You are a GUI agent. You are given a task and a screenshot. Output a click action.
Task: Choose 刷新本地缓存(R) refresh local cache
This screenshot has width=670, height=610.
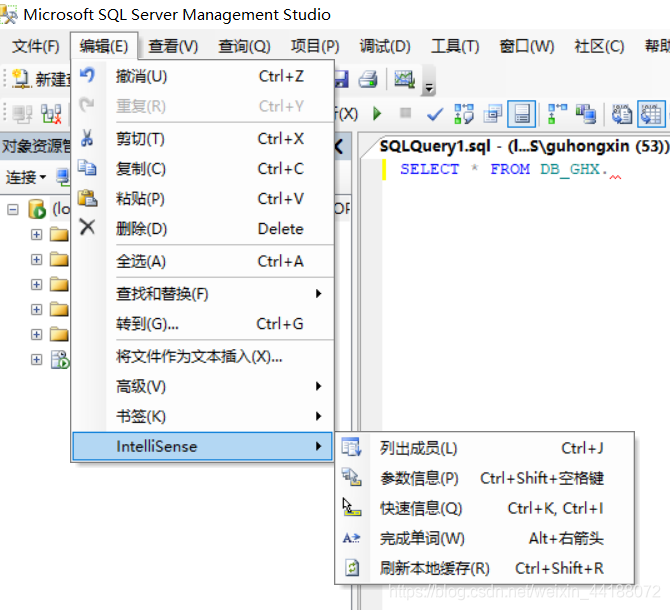pyautogui.click(x=485, y=568)
